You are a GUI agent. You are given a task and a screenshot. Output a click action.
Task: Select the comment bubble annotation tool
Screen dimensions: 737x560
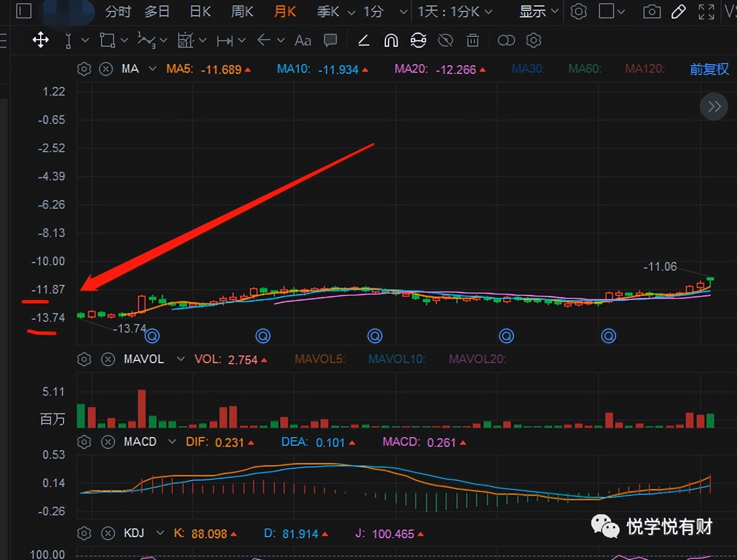point(330,40)
